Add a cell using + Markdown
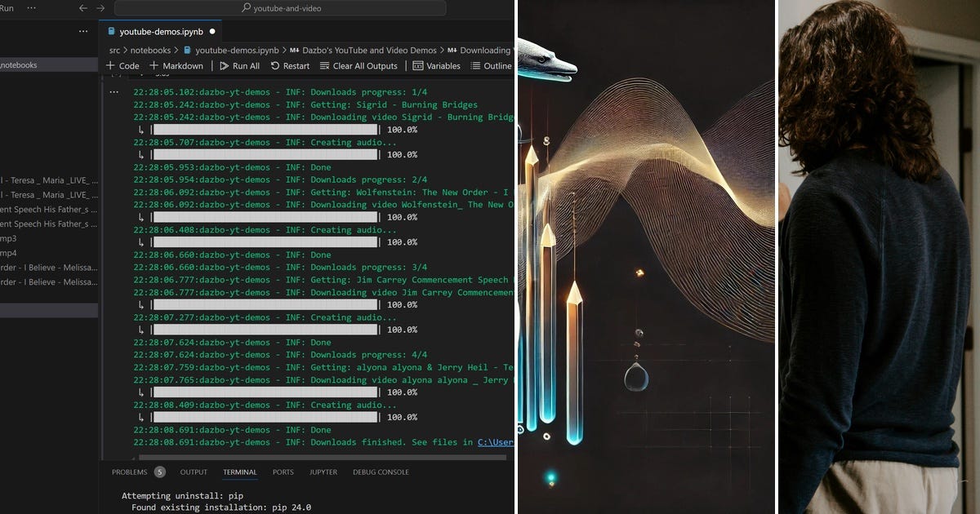 (x=176, y=66)
